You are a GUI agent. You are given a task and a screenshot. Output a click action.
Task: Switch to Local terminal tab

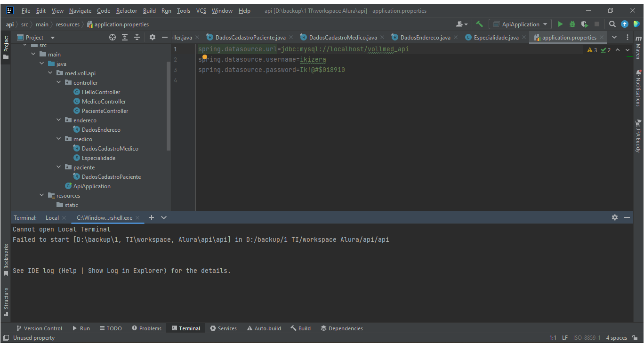click(x=52, y=217)
